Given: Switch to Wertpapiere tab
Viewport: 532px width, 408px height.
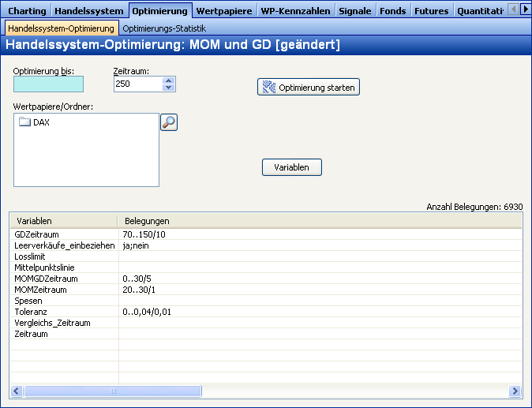Looking at the screenshot, I should pos(224,11).
